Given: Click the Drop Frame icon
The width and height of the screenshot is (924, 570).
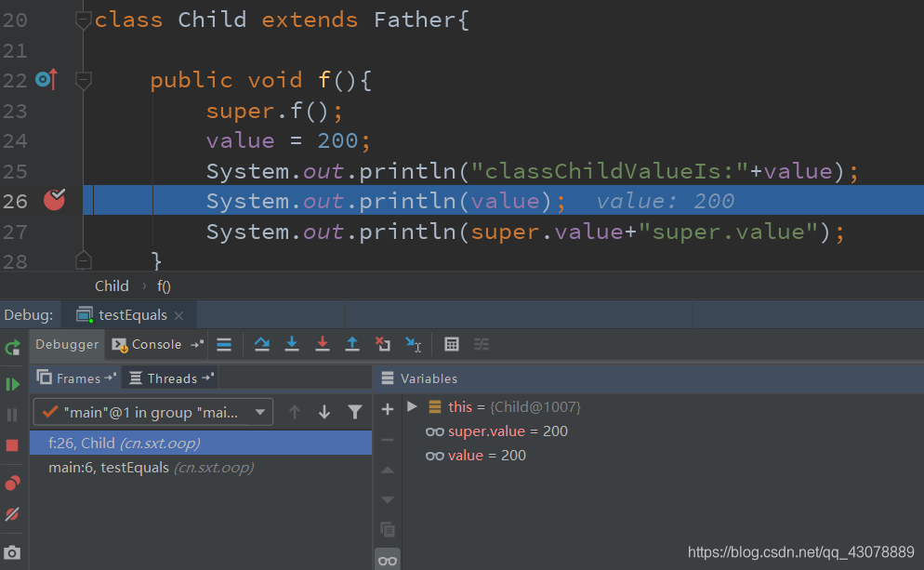Looking at the screenshot, I should tap(382, 344).
